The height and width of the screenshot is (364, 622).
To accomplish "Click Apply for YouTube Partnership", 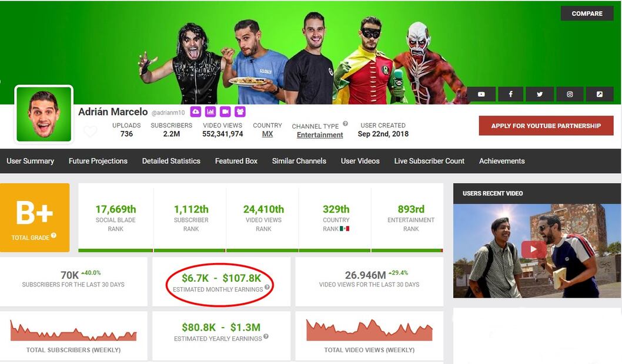I will tap(546, 126).
